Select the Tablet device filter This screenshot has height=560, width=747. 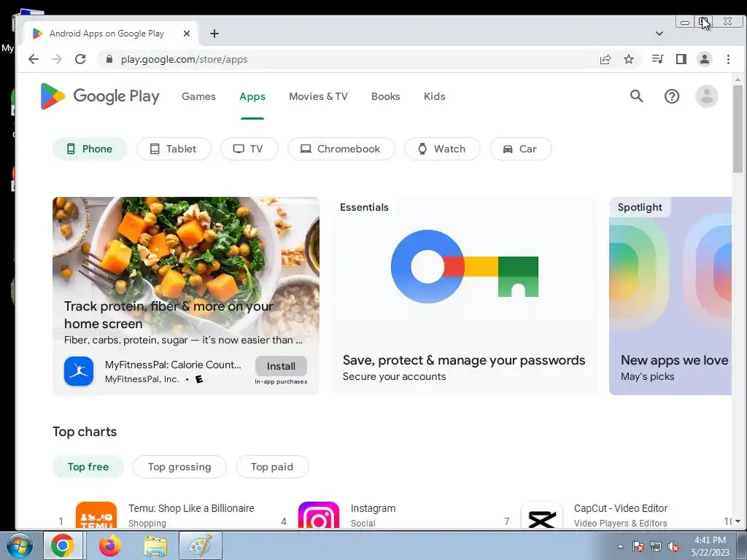[x=174, y=149]
